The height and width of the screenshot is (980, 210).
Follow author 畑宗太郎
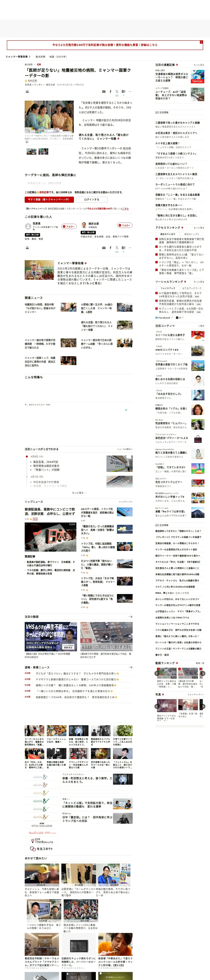click(125, 225)
